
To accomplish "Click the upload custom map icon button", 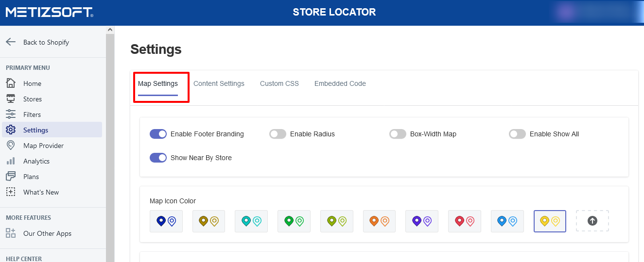I will (x=592, y=221).
